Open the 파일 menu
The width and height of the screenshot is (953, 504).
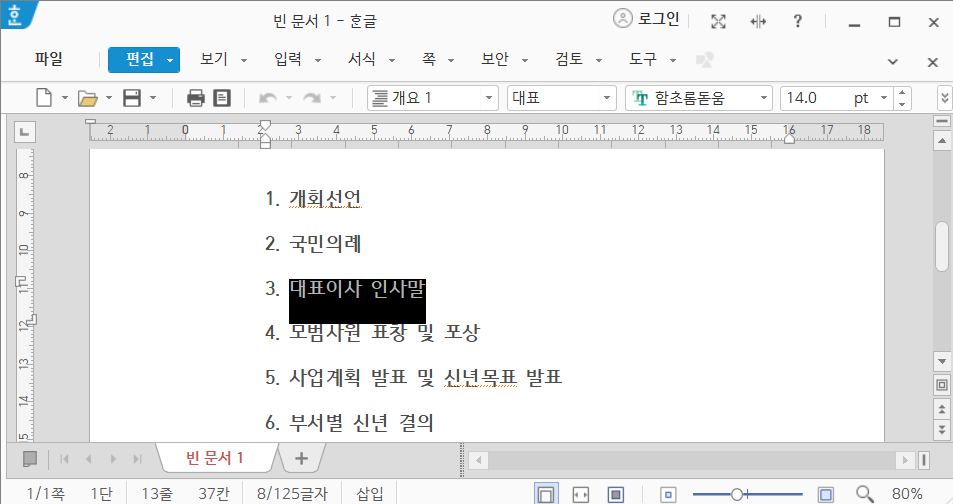(x=49, y=59)
